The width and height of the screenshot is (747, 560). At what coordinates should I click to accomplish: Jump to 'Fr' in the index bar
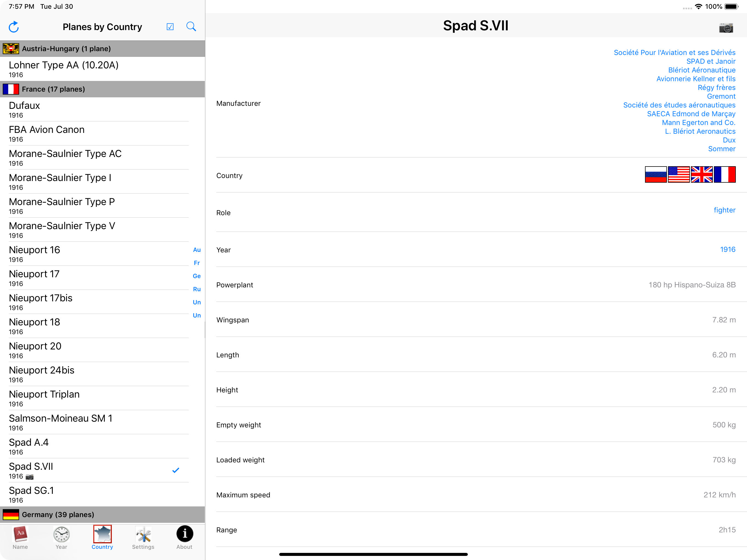[197, 263]
